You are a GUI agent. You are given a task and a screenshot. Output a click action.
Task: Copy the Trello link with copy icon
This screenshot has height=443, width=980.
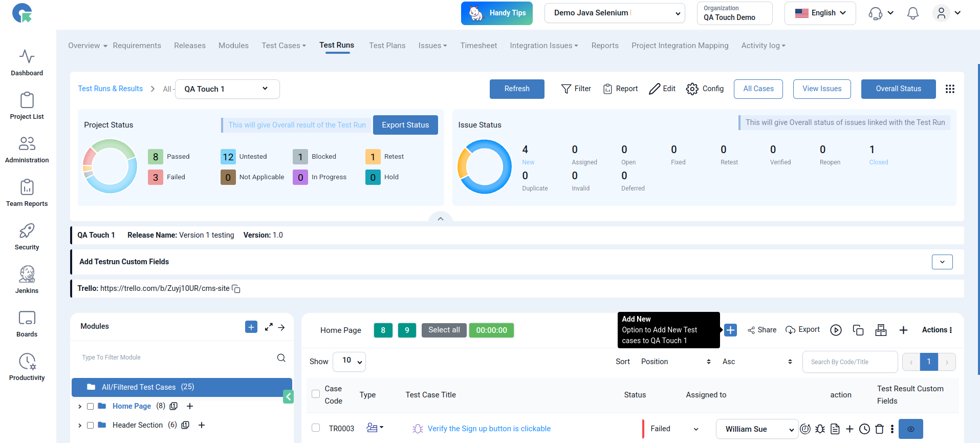pyautogui.click(x=236, y=289)
